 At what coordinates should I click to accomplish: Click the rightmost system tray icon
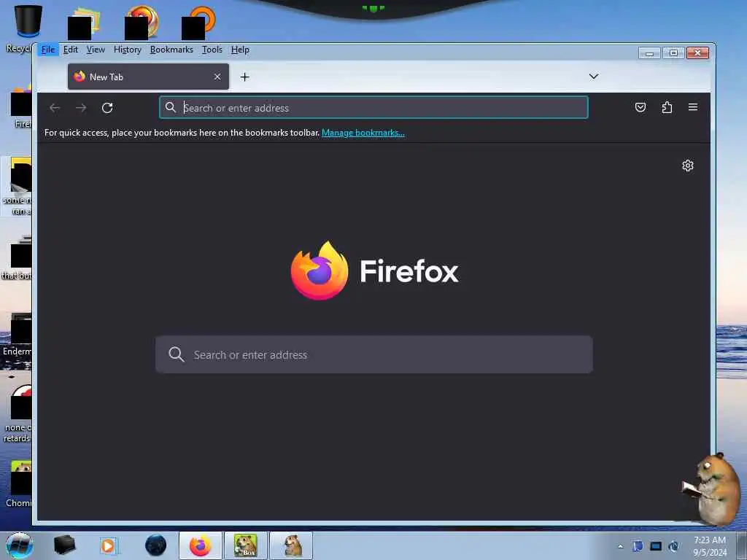673,546
